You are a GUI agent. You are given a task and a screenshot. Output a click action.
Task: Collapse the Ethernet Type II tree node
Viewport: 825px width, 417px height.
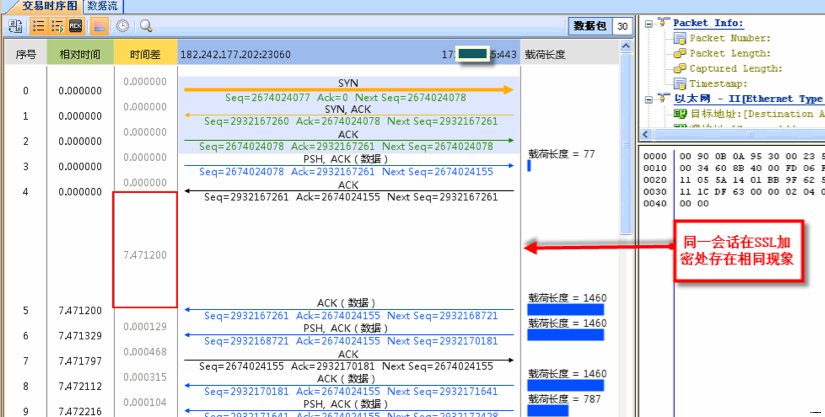649,99
